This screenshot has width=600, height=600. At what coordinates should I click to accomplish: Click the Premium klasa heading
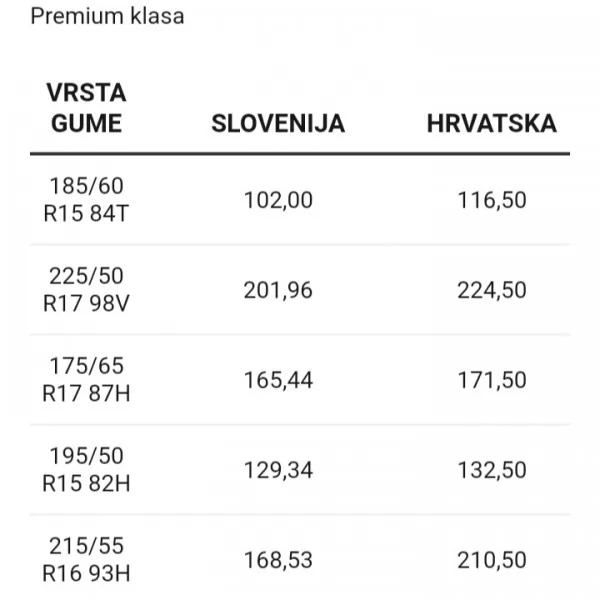click(107, 17)
